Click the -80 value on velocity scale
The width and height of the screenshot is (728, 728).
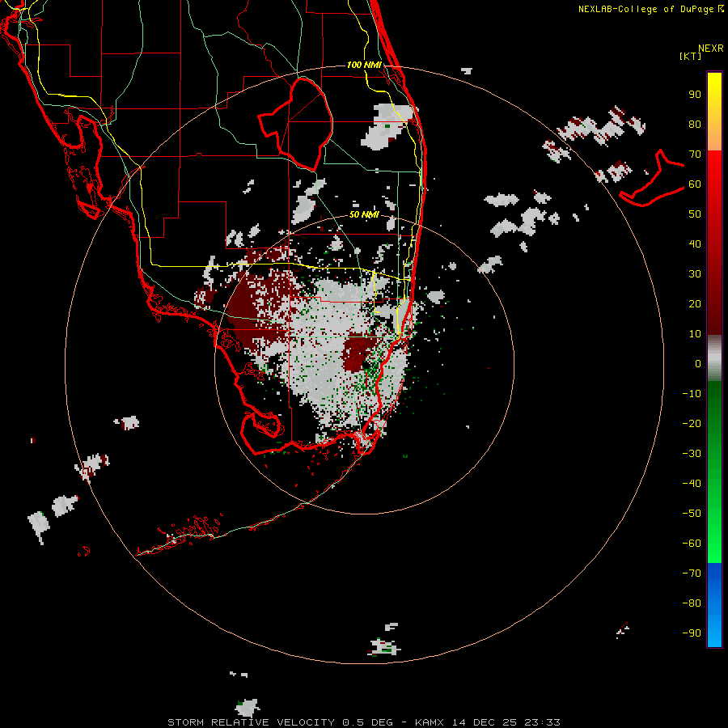click(x=692, y=603)
